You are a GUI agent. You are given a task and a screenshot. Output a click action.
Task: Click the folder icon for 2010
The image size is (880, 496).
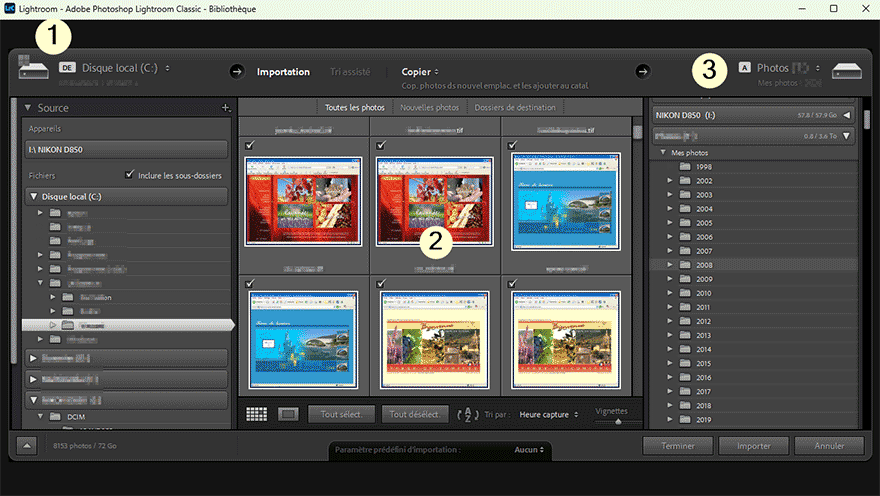click(x=685, y=293)
